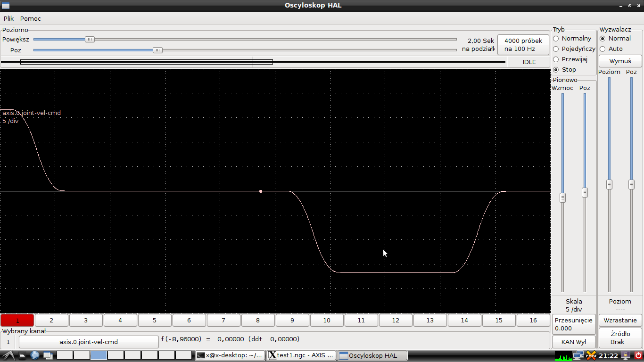Select channel 1 button
This screenshot has height=362, width=644.
pyautogui.click(x=17, y=320)
